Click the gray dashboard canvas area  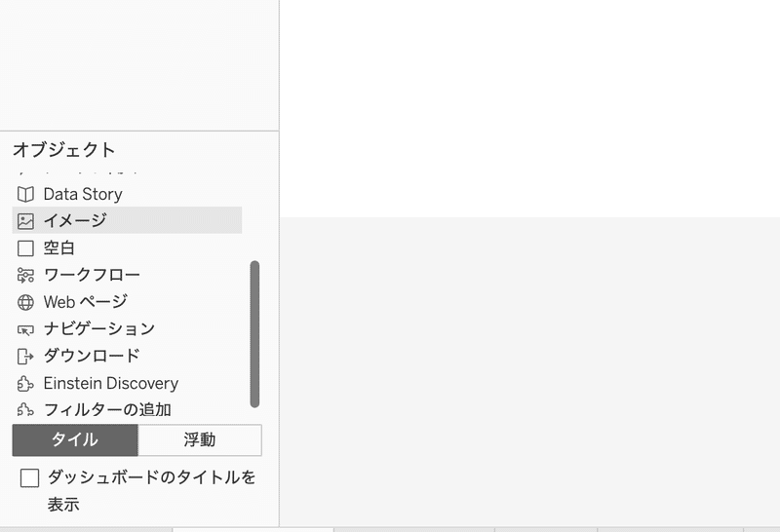pos(529,371)
